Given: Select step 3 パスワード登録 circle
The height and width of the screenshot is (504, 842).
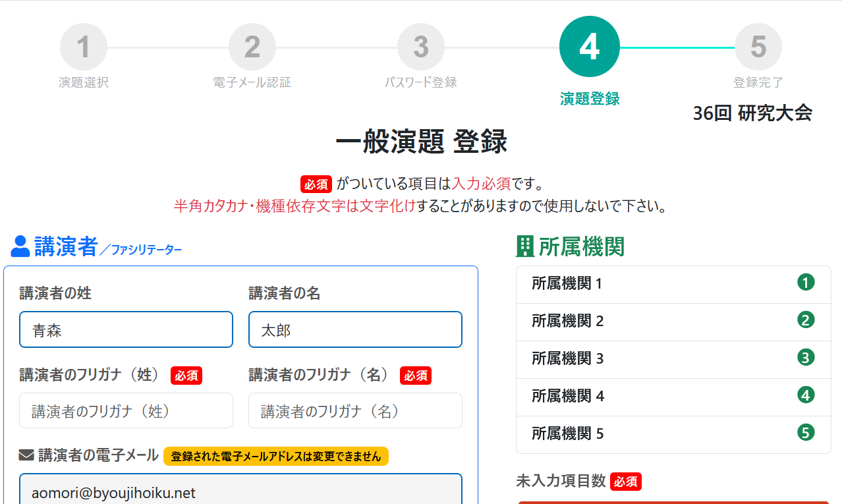Looking at the screenshot, I should coord(421,47).
